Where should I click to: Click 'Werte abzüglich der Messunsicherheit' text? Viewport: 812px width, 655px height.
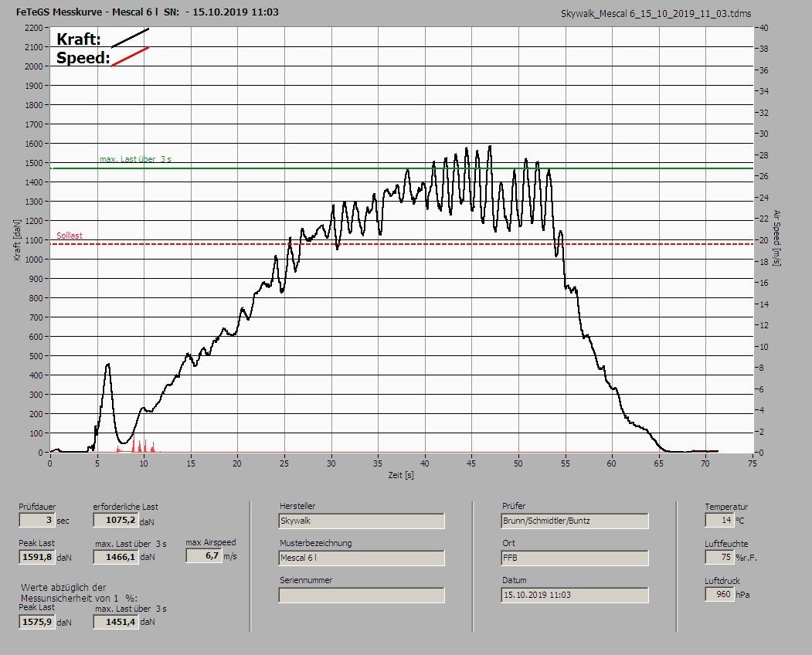(x=80, y=593)
